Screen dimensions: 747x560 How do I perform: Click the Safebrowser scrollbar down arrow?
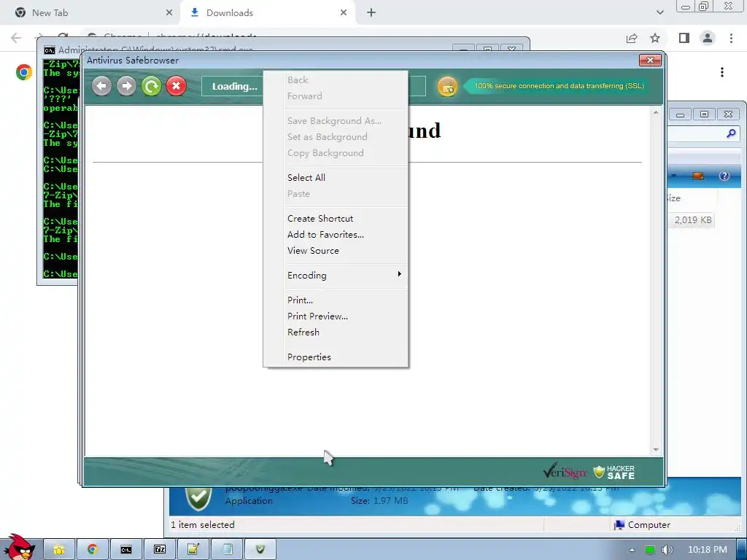656,449
